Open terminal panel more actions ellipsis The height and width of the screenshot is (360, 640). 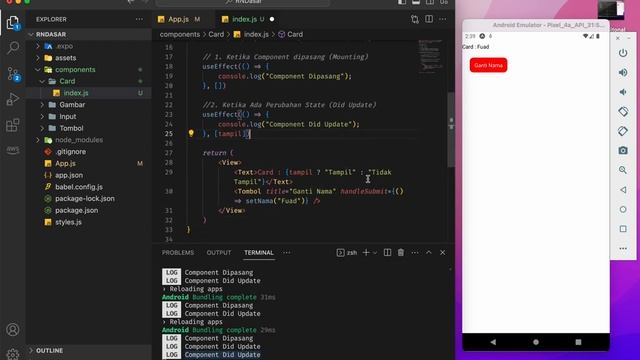[415, 253]
